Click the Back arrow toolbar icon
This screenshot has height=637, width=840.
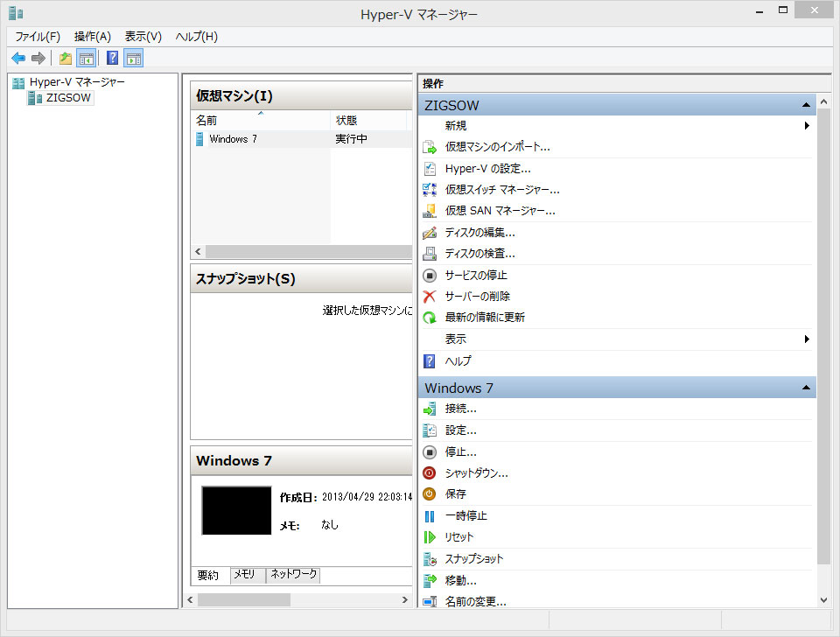point(18,58)
